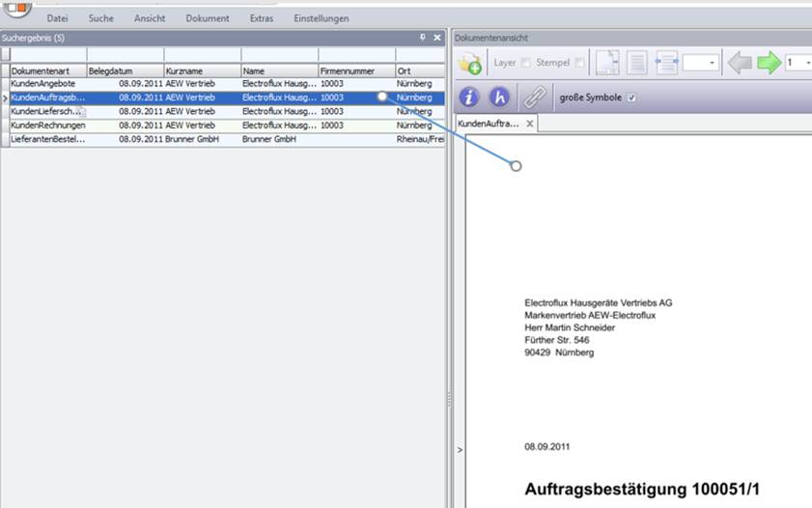
Task: Click filter field above Name column
Action: tap(280, 54)
